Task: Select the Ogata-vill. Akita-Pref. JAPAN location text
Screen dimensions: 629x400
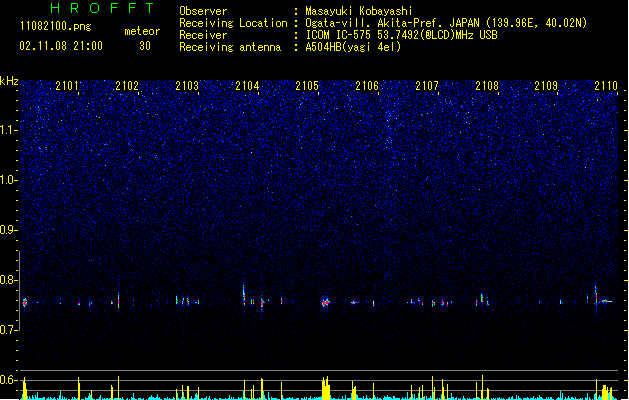Action: tap(446, 23)
